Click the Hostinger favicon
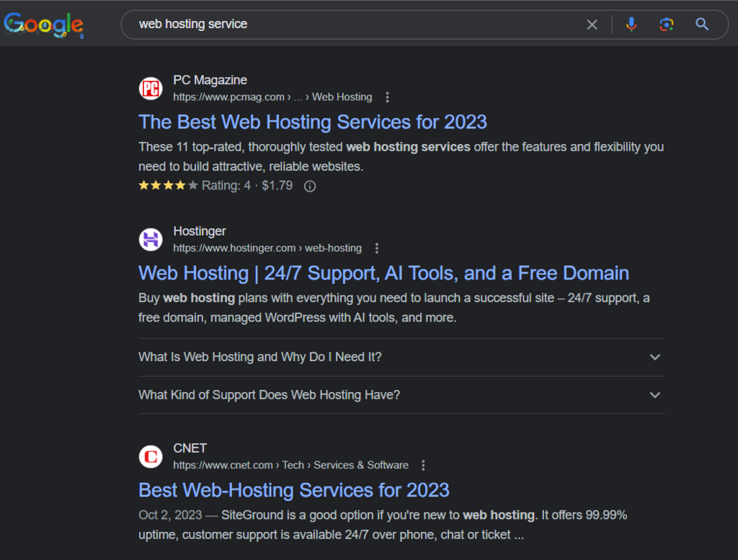This screenshot has width=738, height=560. (151, 239)
